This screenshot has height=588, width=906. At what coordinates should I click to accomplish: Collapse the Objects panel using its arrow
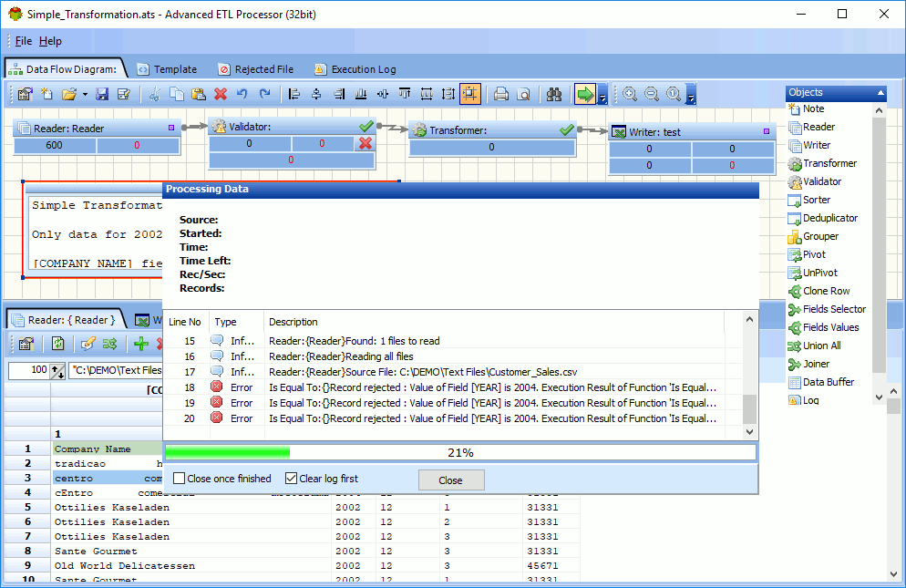tap(879, 92)
